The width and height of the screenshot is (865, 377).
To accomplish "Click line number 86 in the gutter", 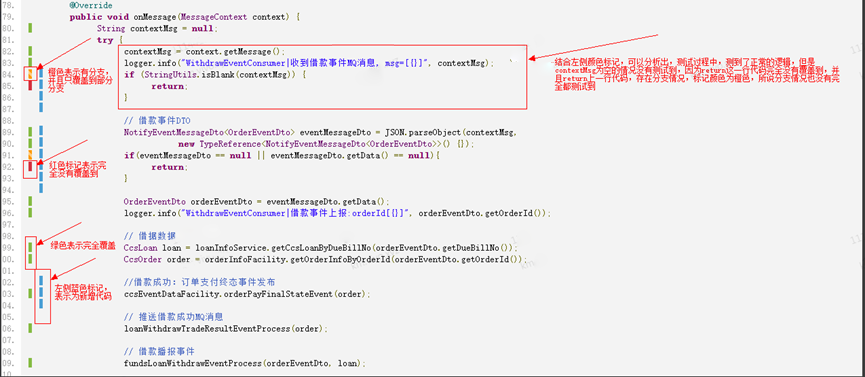I will 8,98.
